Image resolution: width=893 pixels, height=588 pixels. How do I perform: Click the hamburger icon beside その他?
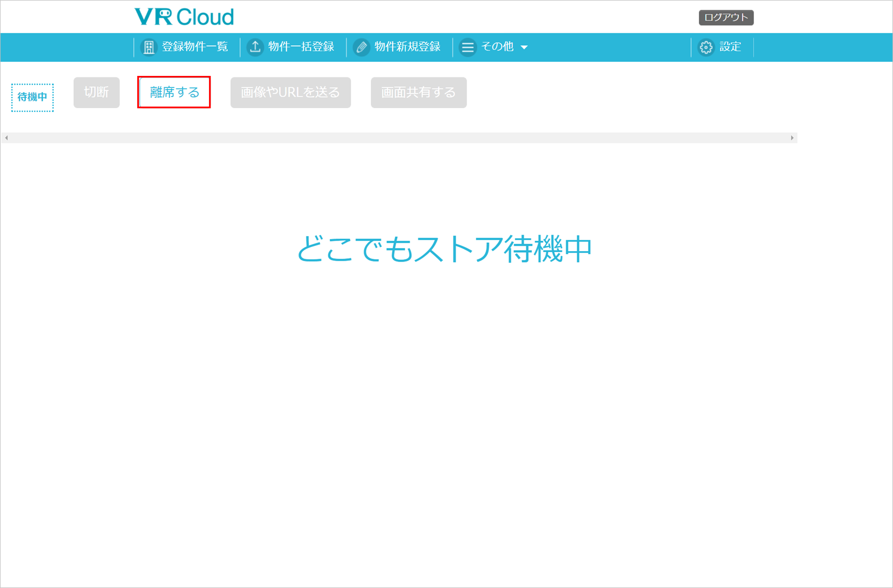tap(468, 47)
